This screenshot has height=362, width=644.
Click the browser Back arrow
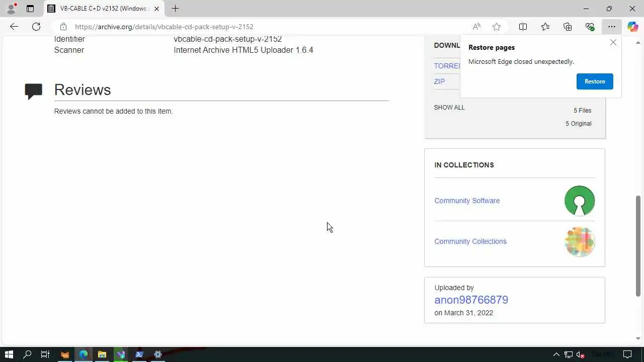tap(14, 27)
